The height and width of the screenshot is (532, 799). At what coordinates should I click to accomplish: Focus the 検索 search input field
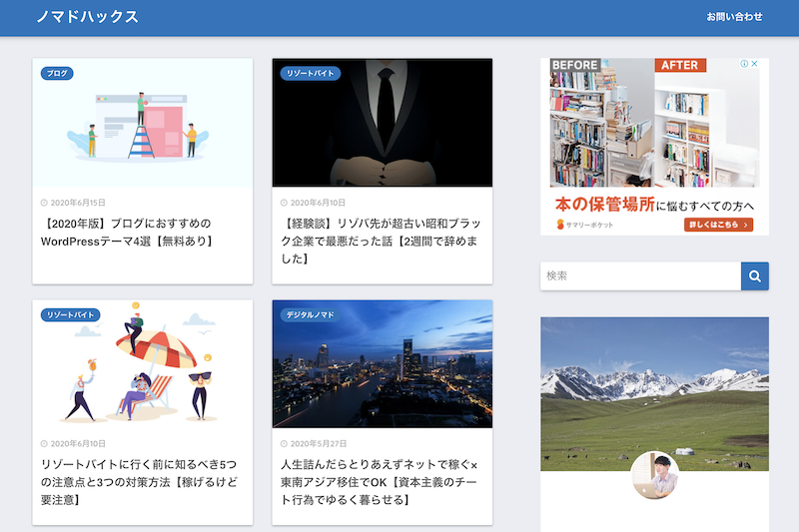point(640,275)
